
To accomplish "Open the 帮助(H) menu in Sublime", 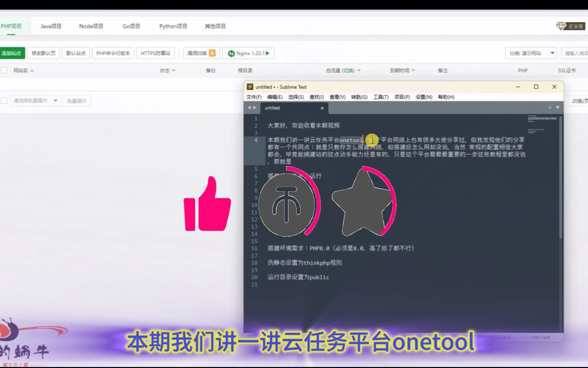I will tap(446, 97).
